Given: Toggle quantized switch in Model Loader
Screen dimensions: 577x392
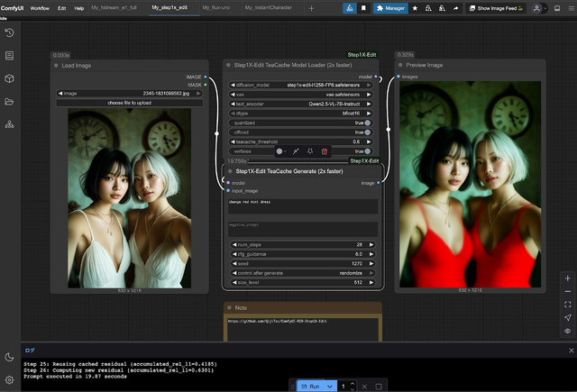Looking at the screenshot, I should (367, 123).
